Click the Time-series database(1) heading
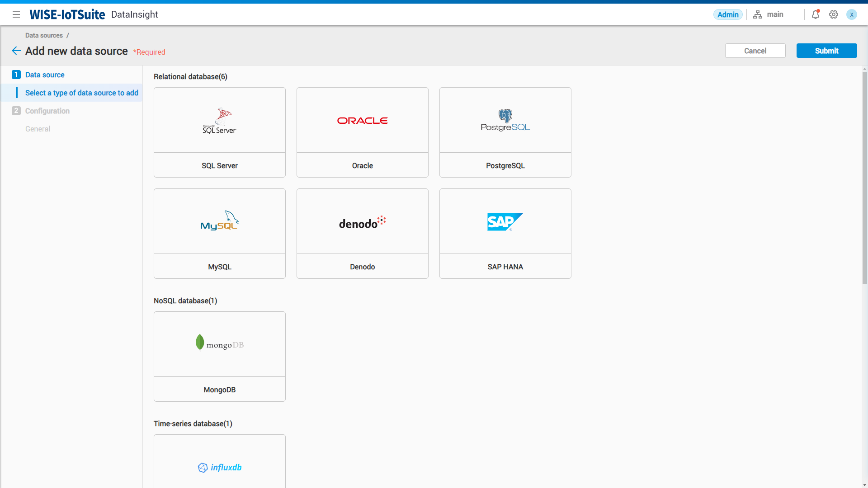Image resolution: width=868 pixels, height=488 pixels. point(193,423)
